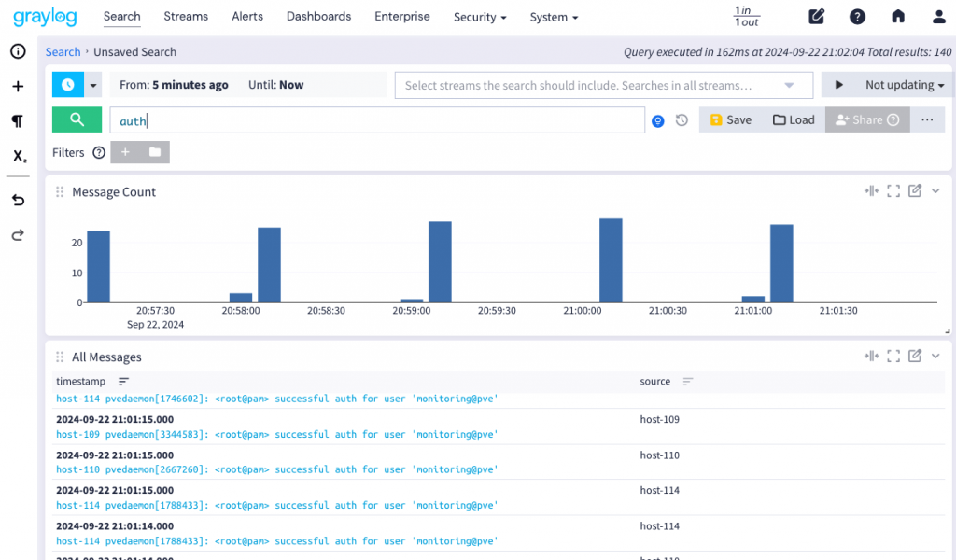Image resolution: width=956 pixels, height=560 pixels.
Task: Expand All Messages widget actions chevron
Action: click(935, 356)
